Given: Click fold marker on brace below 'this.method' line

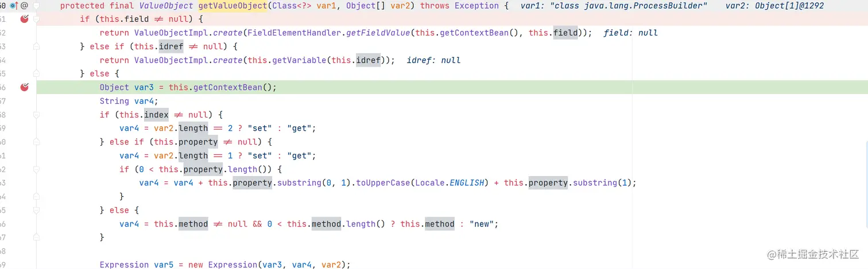Looking at the screenshot, I should click(36, 237).
